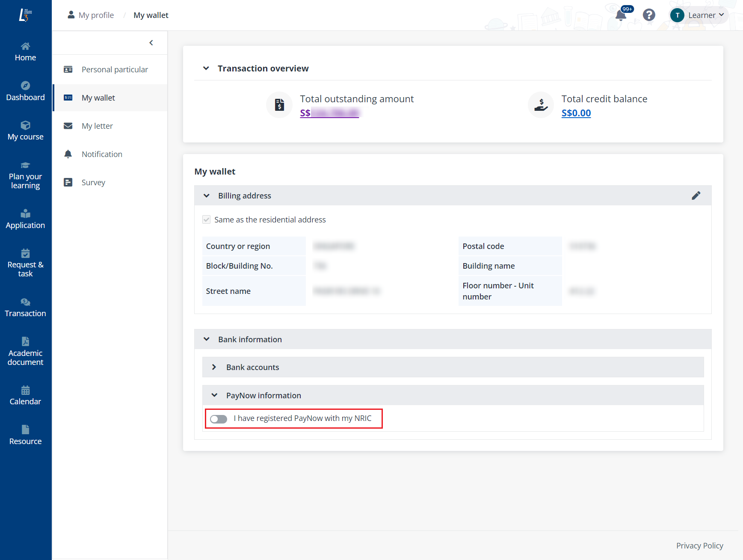Click Floor number - Unit number label
The image size is (743, 560).
pyautogui.click(x=498, y=291)
